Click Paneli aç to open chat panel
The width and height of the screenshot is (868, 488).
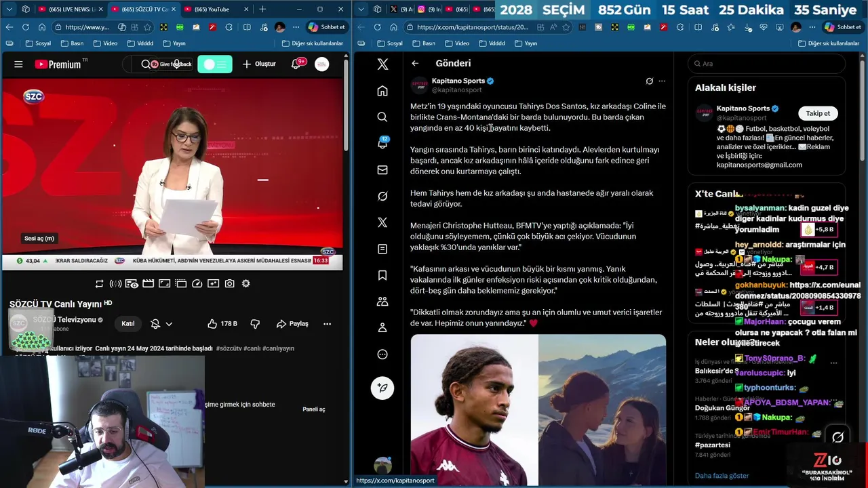(313, 409)
